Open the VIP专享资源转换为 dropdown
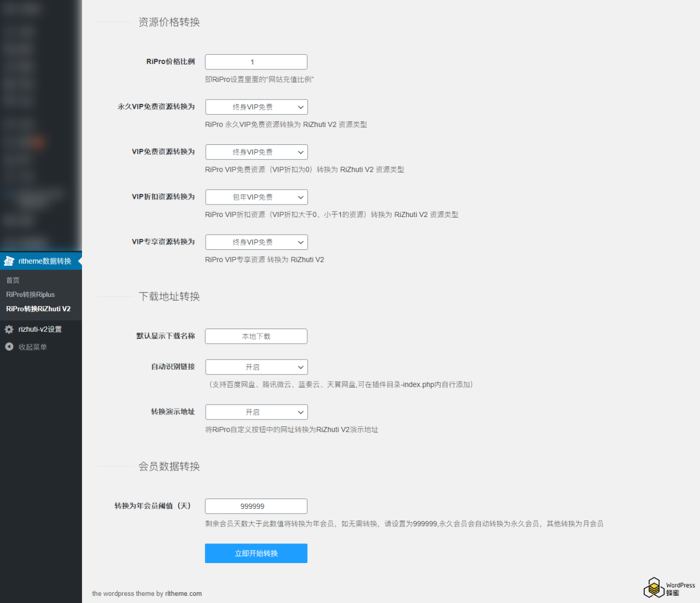 tap(256, 242)
